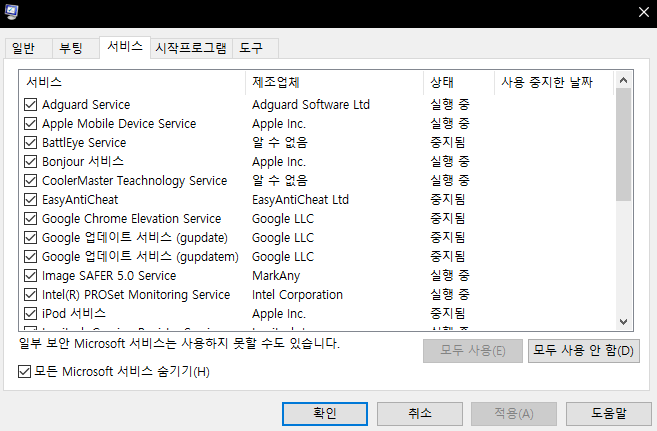The image size is (657, 431).
Task: Click the 모두 사용 안 함(D) button
Action: (x=584, y=351)
